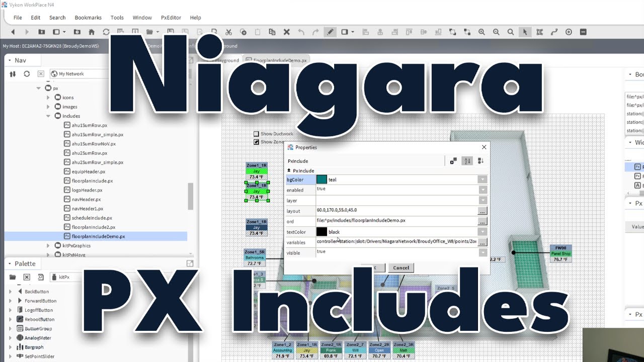Click the Redo arrow icon
The width and height of the screenshot is (644, 362).
pyautogui.click(x=315, y=32)
